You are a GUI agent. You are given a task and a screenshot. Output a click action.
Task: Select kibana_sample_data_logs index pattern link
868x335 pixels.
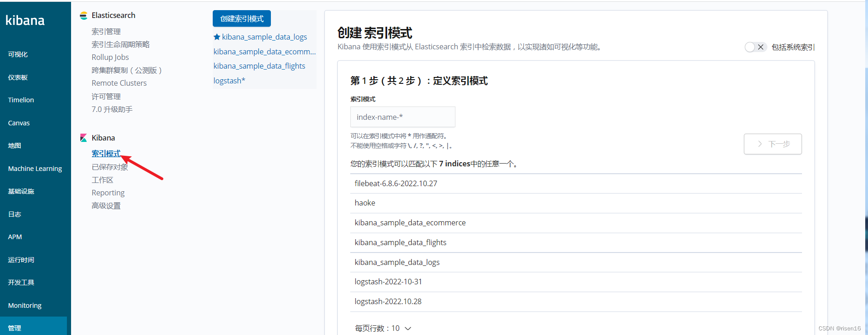tap(264, 37)
